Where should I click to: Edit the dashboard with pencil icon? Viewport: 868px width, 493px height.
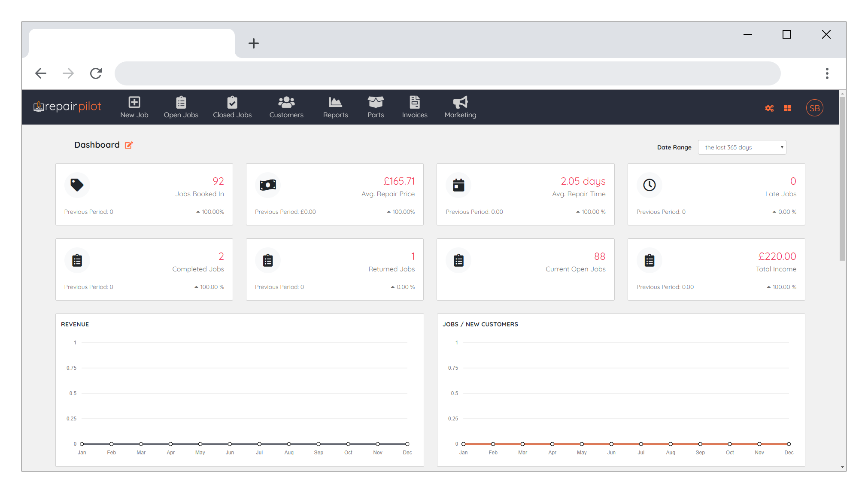pos(129,145)
